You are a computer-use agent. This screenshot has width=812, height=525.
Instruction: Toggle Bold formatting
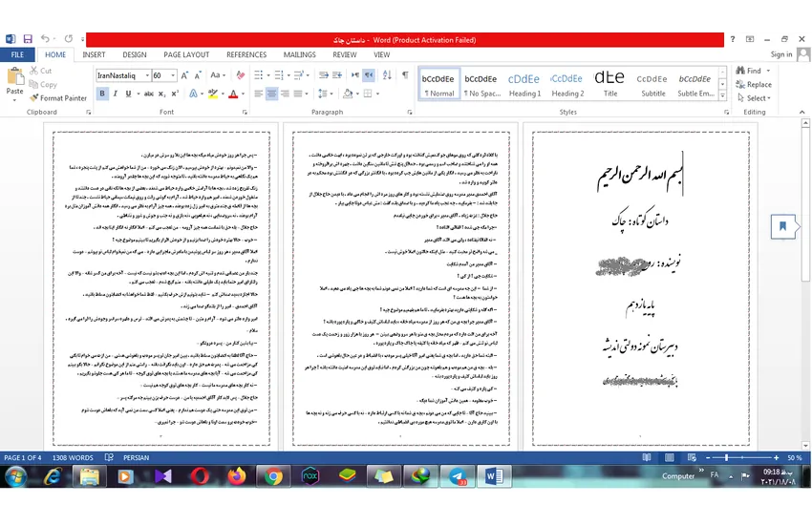click(102, 94)
